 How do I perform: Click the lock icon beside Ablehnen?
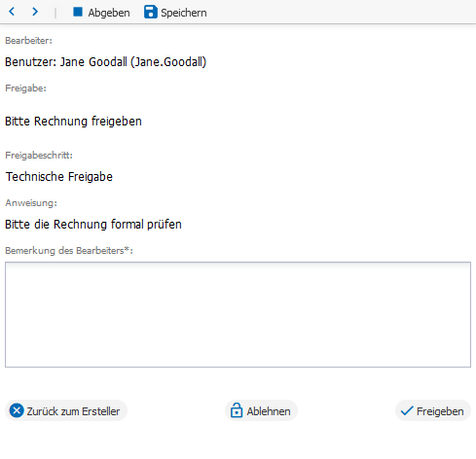237,410
